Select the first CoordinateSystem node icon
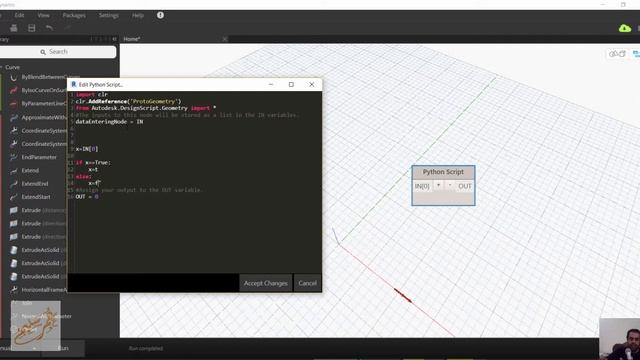 pos(14,131)
